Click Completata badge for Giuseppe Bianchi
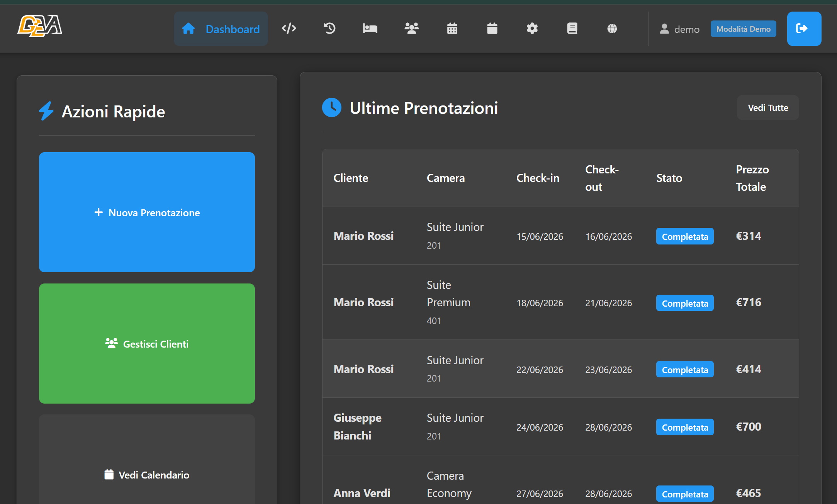 click(685, 427)
